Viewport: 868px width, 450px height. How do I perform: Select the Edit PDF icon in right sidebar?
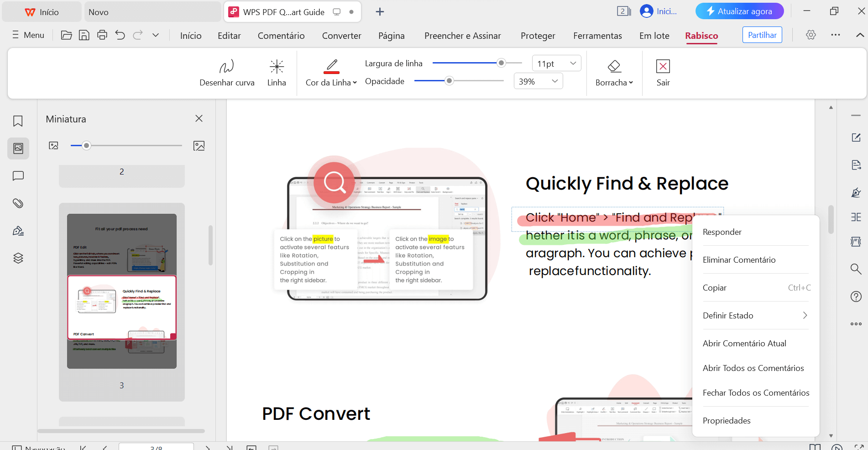(x=856, y=138)
